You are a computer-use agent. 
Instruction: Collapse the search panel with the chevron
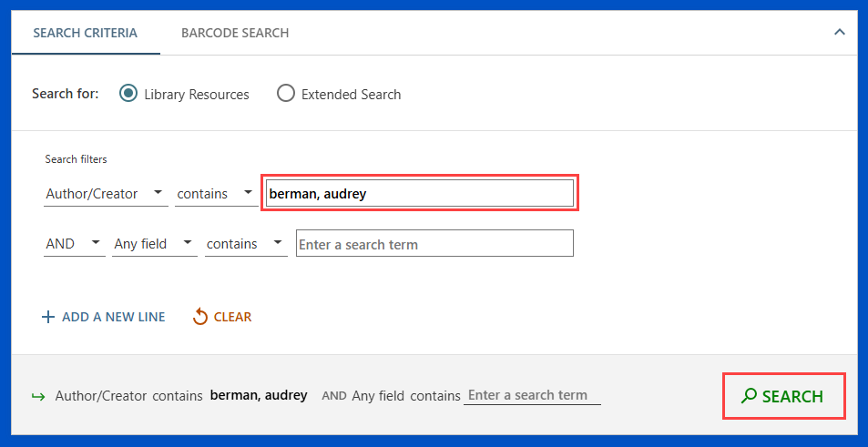(x=839, y=32)
